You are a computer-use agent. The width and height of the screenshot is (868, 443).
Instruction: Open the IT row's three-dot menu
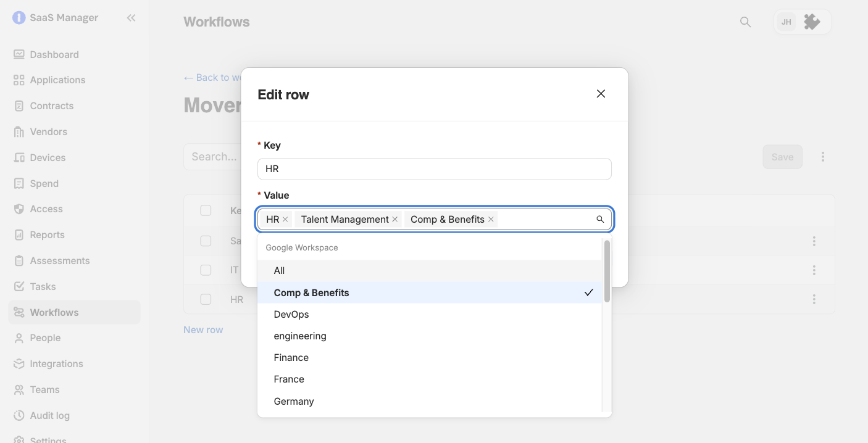[814, 270]
